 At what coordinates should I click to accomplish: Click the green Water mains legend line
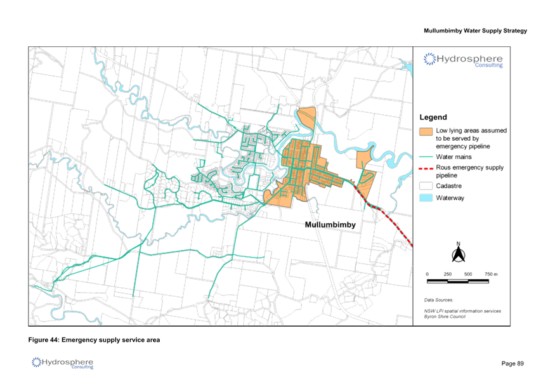pyautogui.click(x=426, y=157)
